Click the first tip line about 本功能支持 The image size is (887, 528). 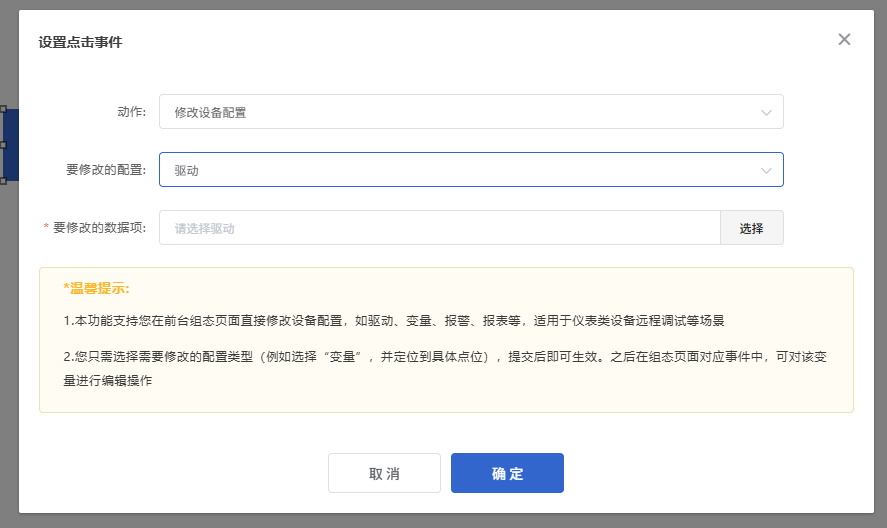tap(393, 321)
